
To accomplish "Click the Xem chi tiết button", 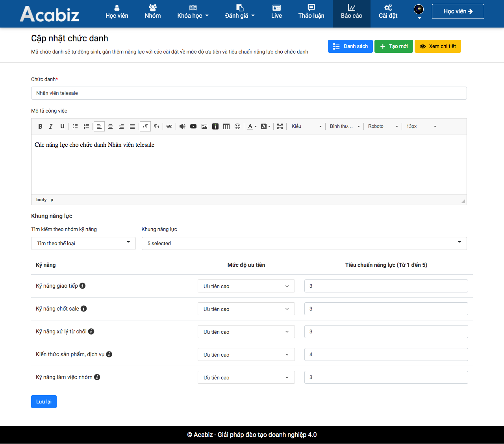I will [438, 46].
